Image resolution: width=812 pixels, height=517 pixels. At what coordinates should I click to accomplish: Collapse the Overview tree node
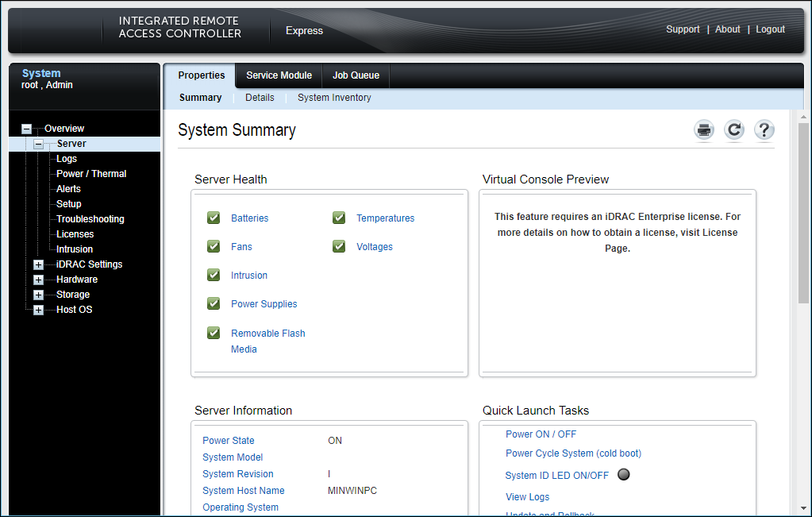point(26,129)
